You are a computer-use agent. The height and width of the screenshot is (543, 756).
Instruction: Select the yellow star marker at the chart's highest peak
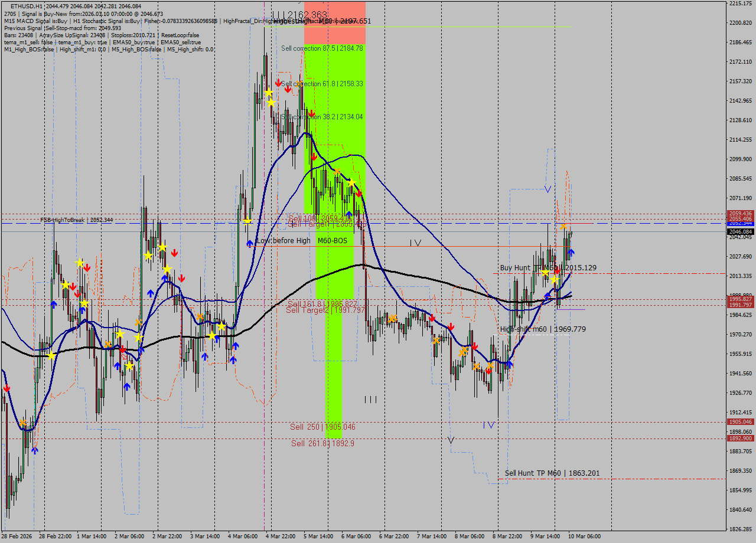[x=269, y=93]
